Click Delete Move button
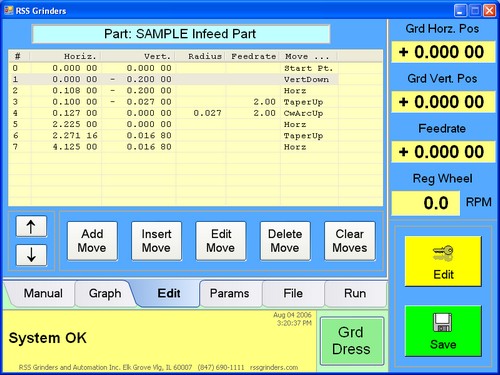The image size is (500, 375). pyautogui.click(x=285, y=241)
